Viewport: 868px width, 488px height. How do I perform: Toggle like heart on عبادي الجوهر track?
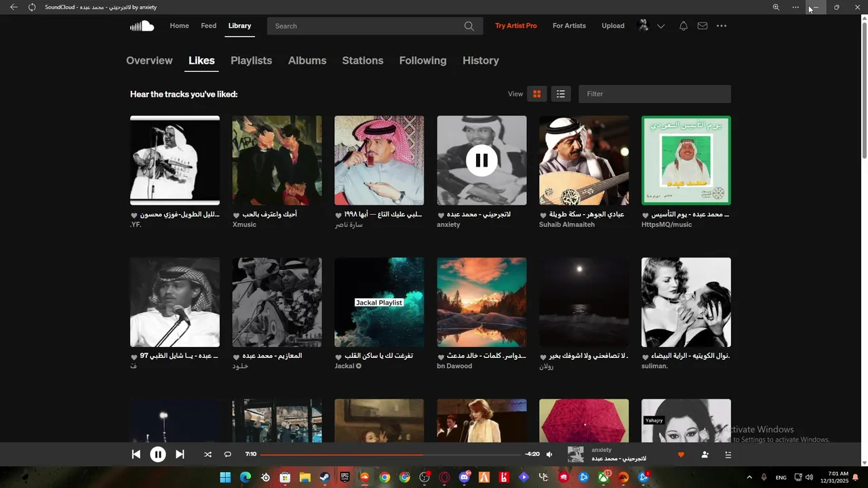pos(542,215)
